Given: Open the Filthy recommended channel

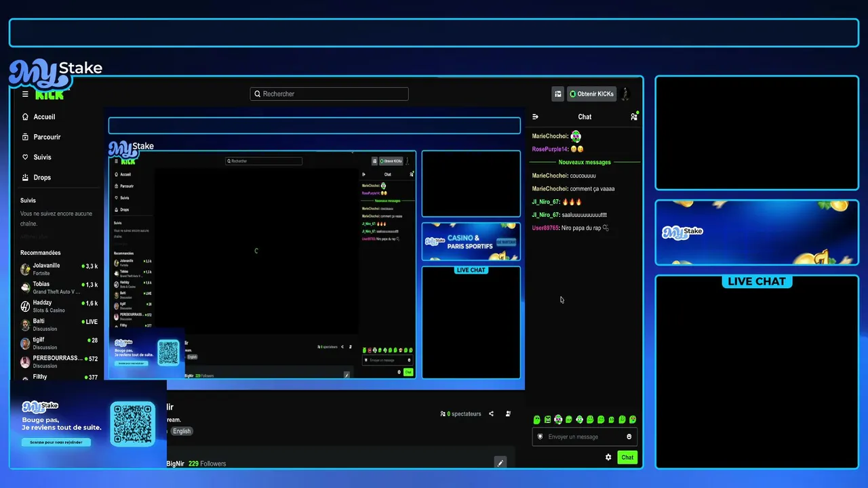Looking at the screenshot, I should 60,377.
